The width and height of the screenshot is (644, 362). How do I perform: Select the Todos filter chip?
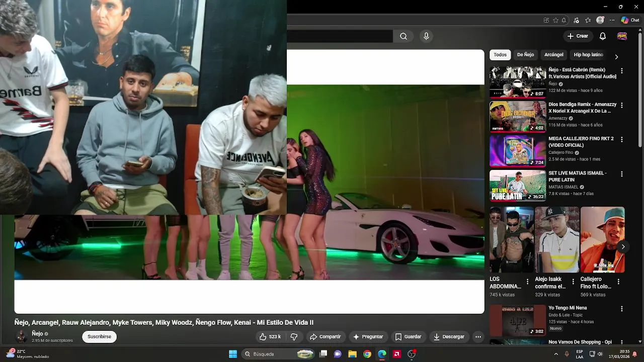coord(500,55)
